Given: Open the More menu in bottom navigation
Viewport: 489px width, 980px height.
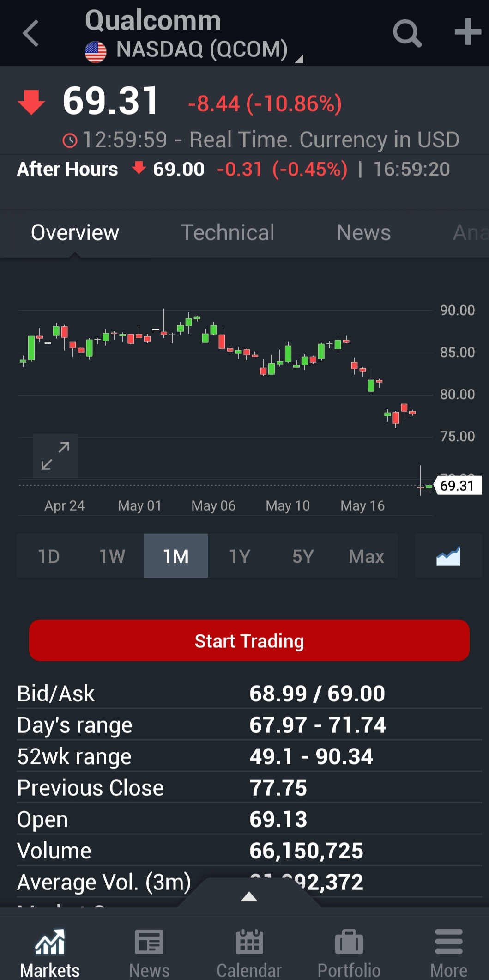Looking at the screenshot, I should pyautogui.click(x=449, y=954).
